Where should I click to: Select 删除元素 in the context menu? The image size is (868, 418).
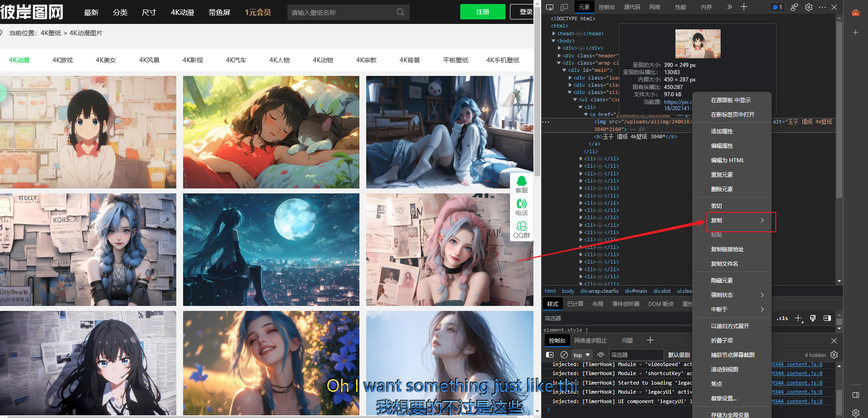(731, 189)
